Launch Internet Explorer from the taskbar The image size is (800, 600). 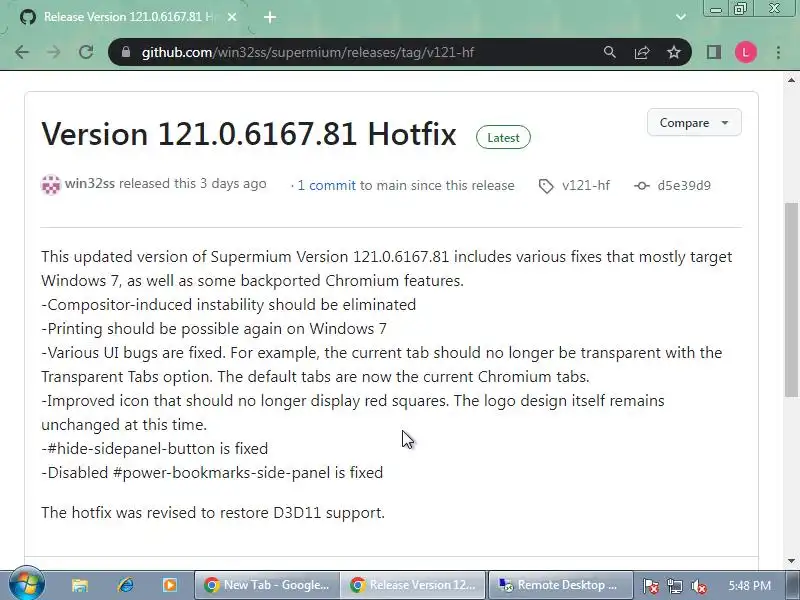pos(126,585)
